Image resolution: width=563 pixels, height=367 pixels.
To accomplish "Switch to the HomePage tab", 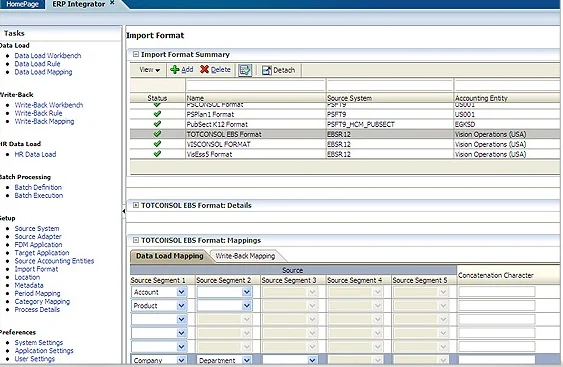I will click(22, 4).
